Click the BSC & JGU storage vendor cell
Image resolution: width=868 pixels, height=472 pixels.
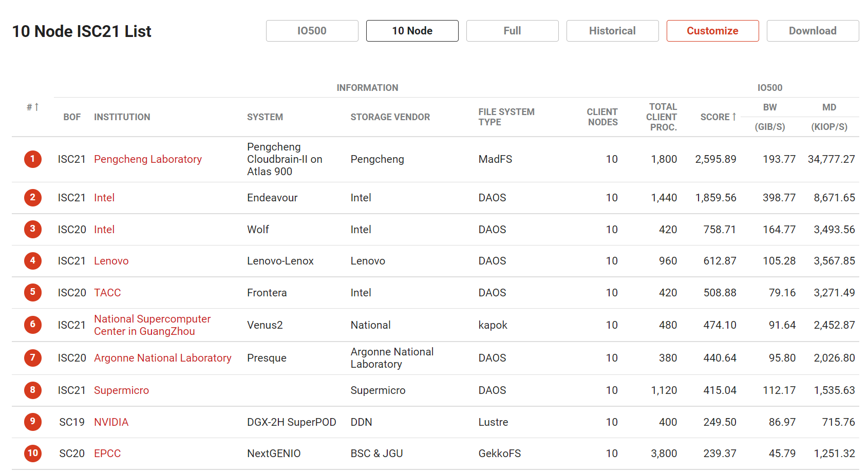click(377, 454)
